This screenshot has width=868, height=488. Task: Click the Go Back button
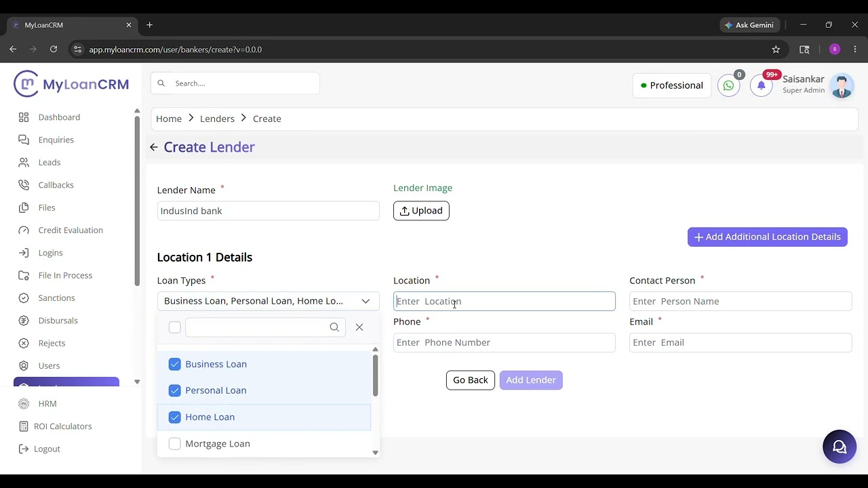tap(471, 380)
